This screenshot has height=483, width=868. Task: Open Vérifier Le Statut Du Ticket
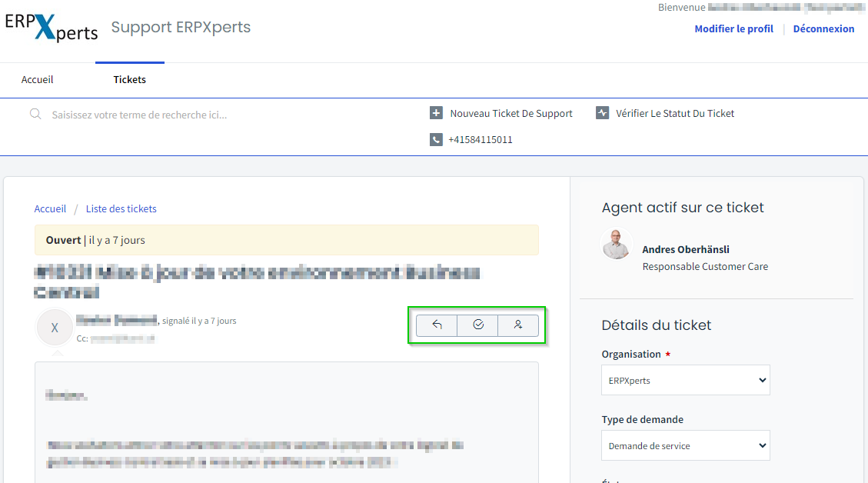point(675,114)
